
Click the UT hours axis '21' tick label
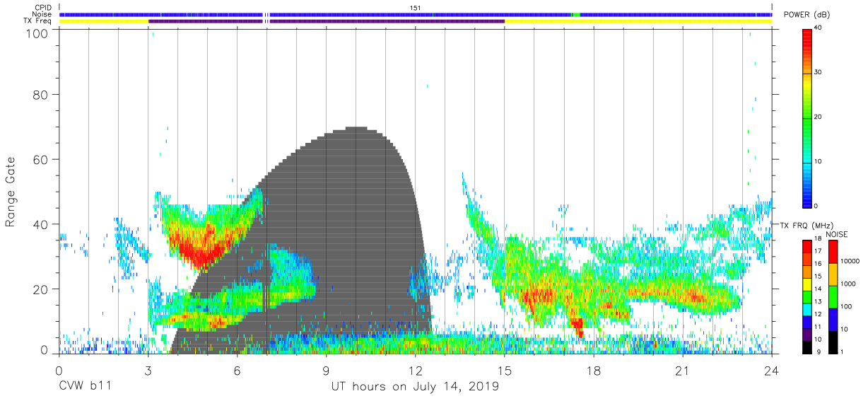pyautogui.click(x=683, y=370)
